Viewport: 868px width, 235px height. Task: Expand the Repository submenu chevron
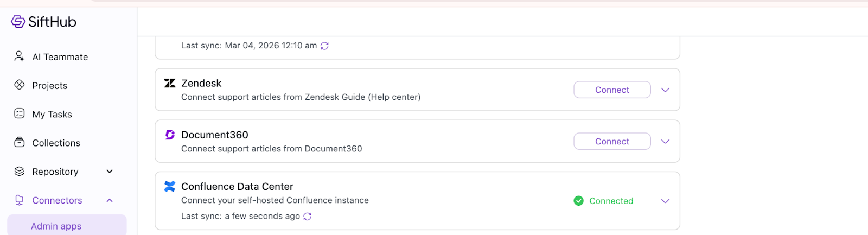(x=110, y=172)
